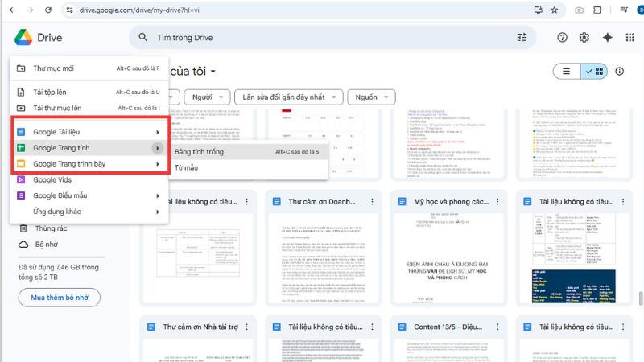The height and width of the screenshot is (362, 644).
Task: Open Drive settings gear icon
Action: [584, 37]
